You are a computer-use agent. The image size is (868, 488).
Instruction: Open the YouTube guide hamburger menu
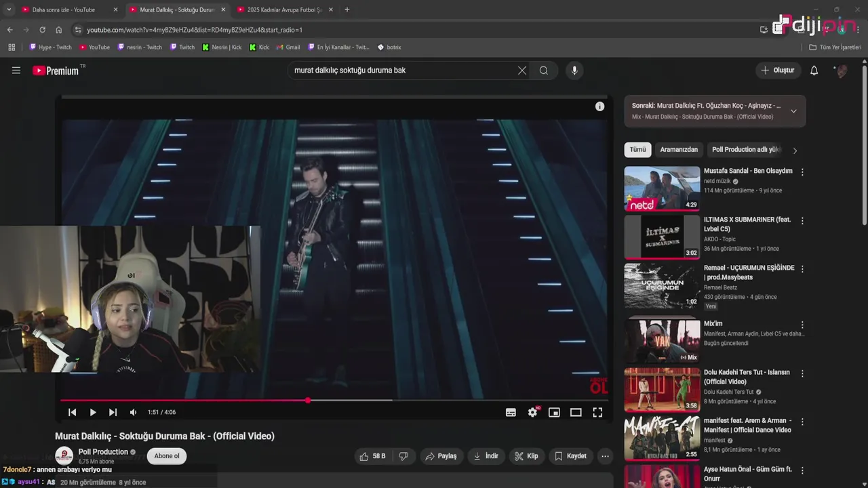click(16, 70)
